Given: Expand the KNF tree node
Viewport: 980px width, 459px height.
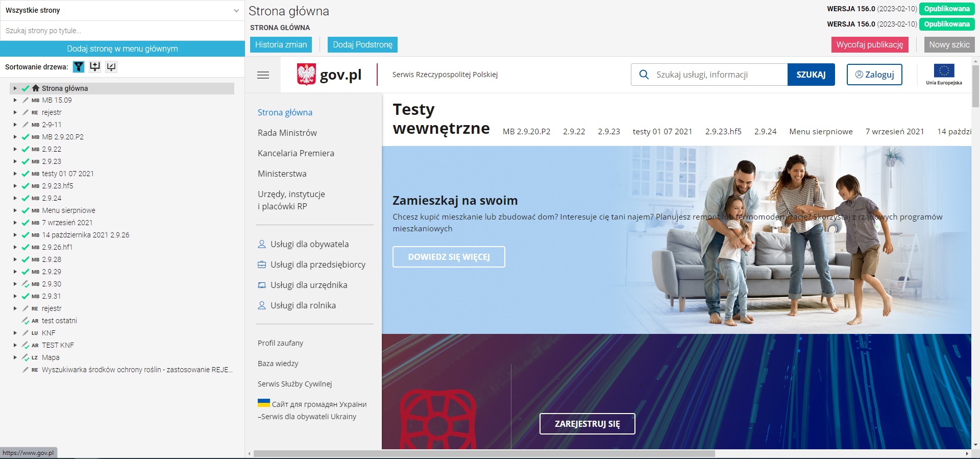Looking at the screenshot, I should tap(15, 333).
